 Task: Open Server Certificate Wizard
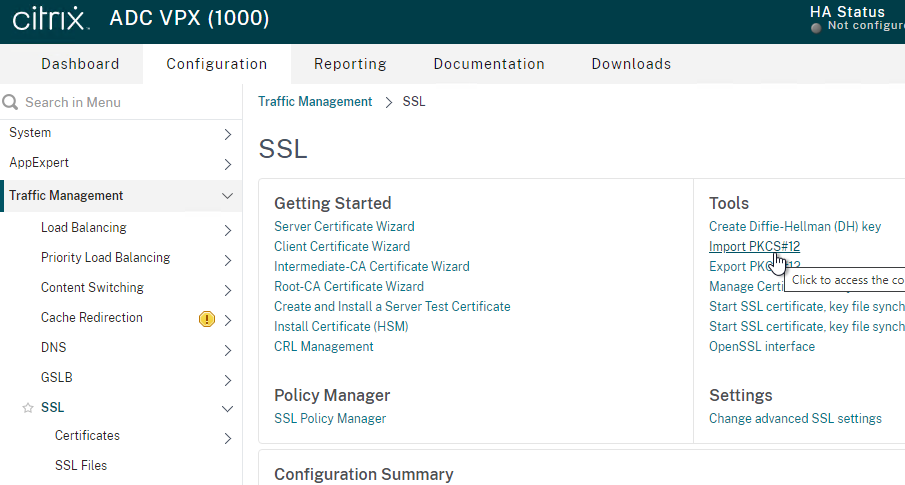(344, 226)
